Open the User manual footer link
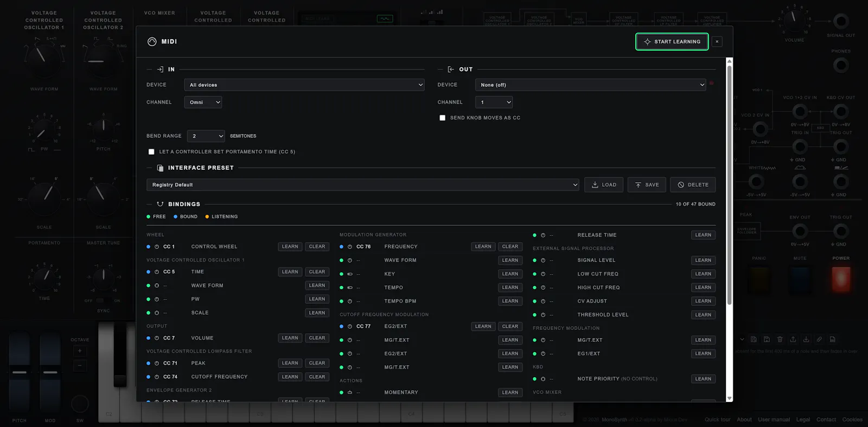This screenshot has height=427, width=868. point(774,420)
